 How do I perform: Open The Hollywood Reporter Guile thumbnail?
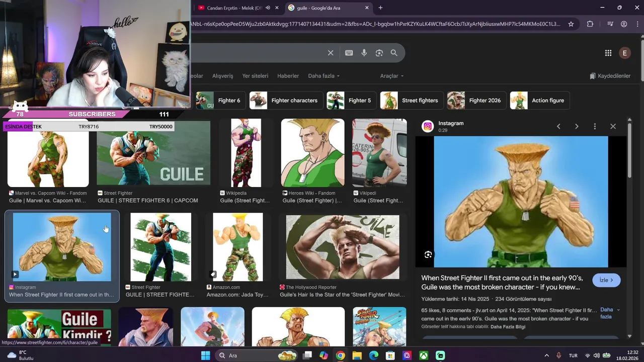343,247
